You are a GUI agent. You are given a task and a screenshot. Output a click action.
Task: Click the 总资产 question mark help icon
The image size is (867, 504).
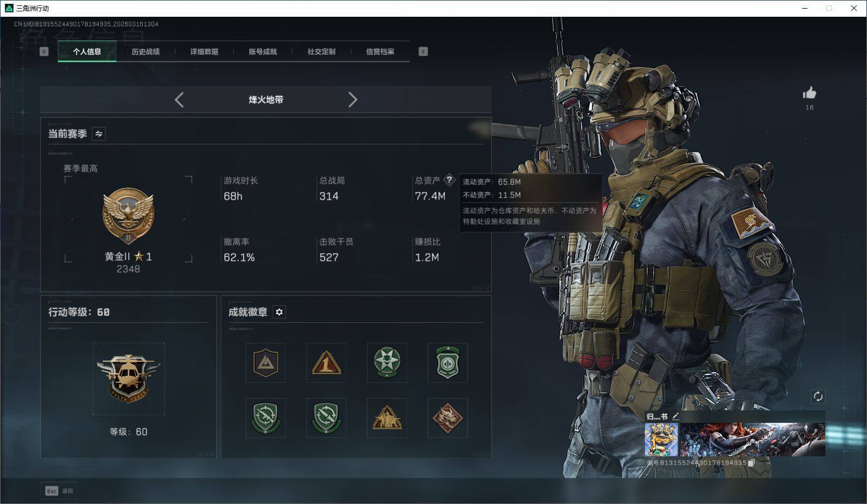449,180
